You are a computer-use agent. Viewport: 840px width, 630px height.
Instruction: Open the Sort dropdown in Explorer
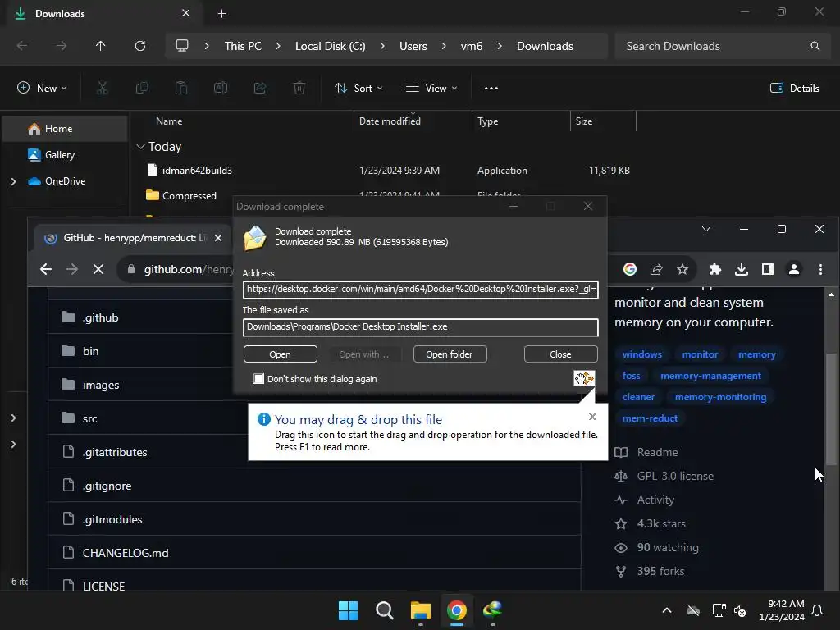(358, 89)
